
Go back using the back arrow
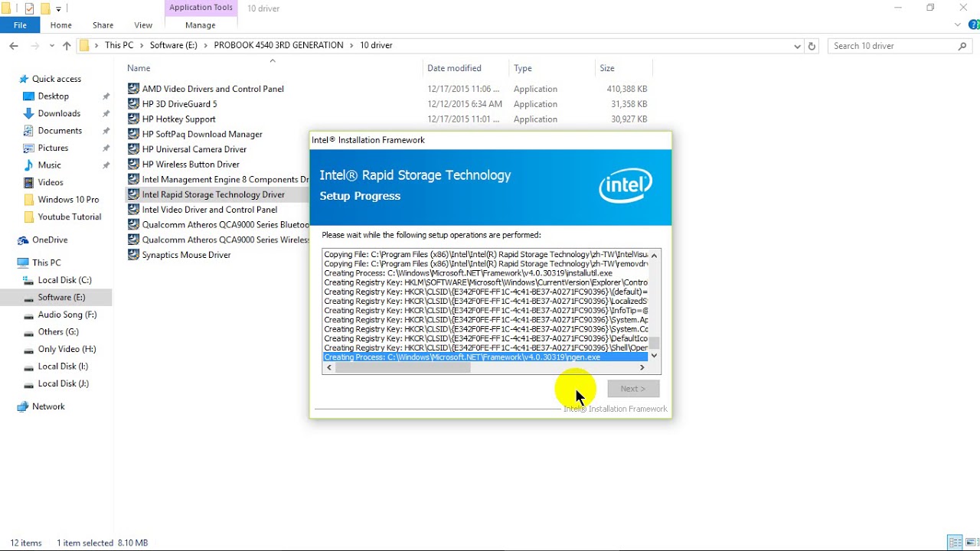pyautogui.click(x=14, y=46)
